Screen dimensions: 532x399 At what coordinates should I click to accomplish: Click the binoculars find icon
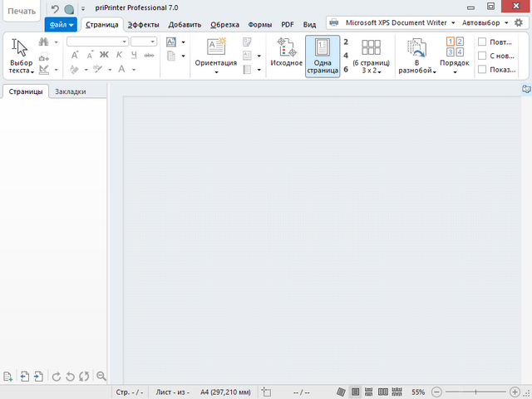[x=43, y=42]
